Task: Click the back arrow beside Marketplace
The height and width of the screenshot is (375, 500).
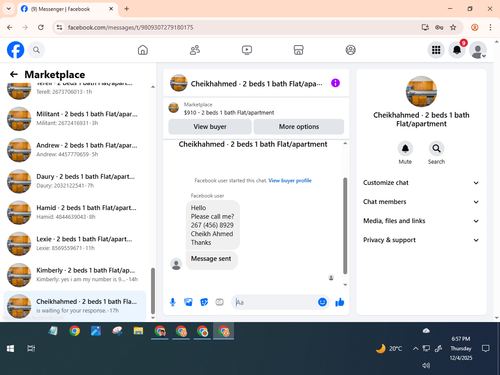Action: (14, 74)
